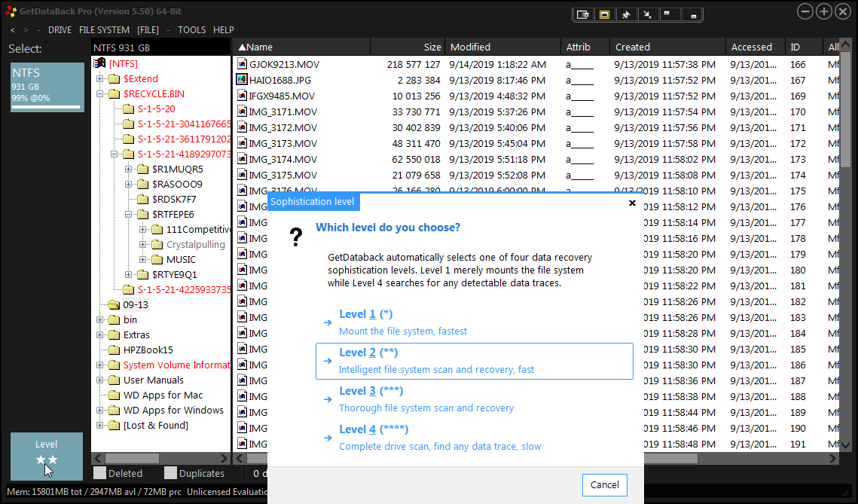The height and width of the screenshot is (504, 858).
Task: Click the [NTFS] root computer icon
Action: coord(99,63)
